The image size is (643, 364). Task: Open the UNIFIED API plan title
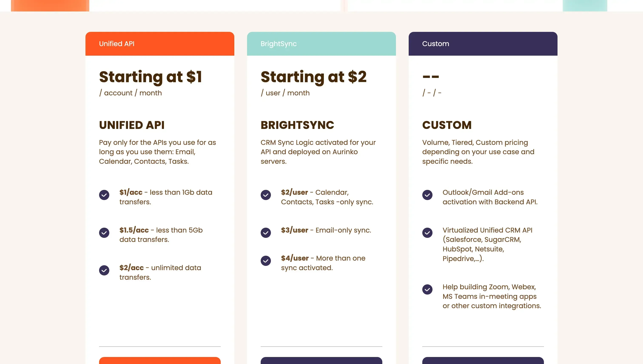[x=132, y=125]
